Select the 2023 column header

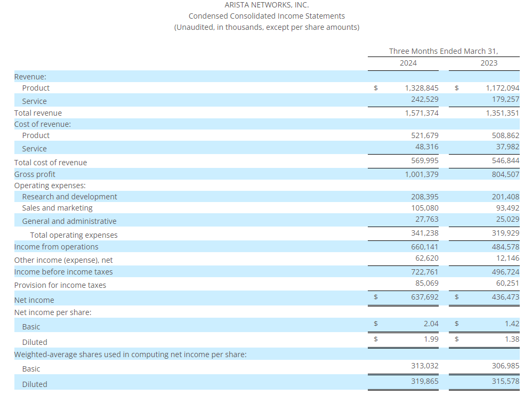click(489, 63)
